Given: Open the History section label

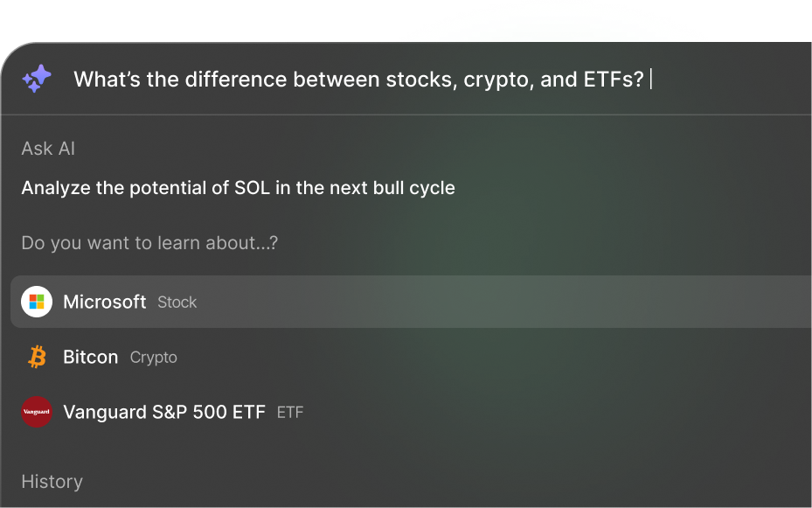Looking at the screenshot, I should click(x=52, y=482).
